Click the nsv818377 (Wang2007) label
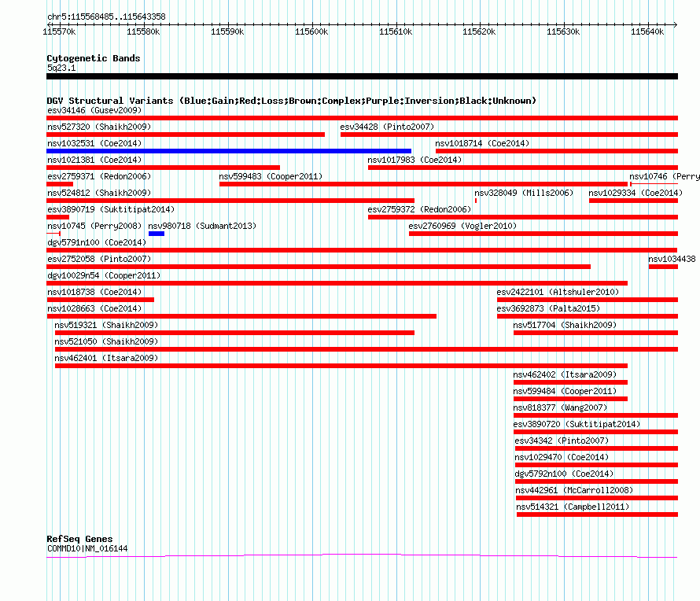700x601 pixels. point(560,407)
